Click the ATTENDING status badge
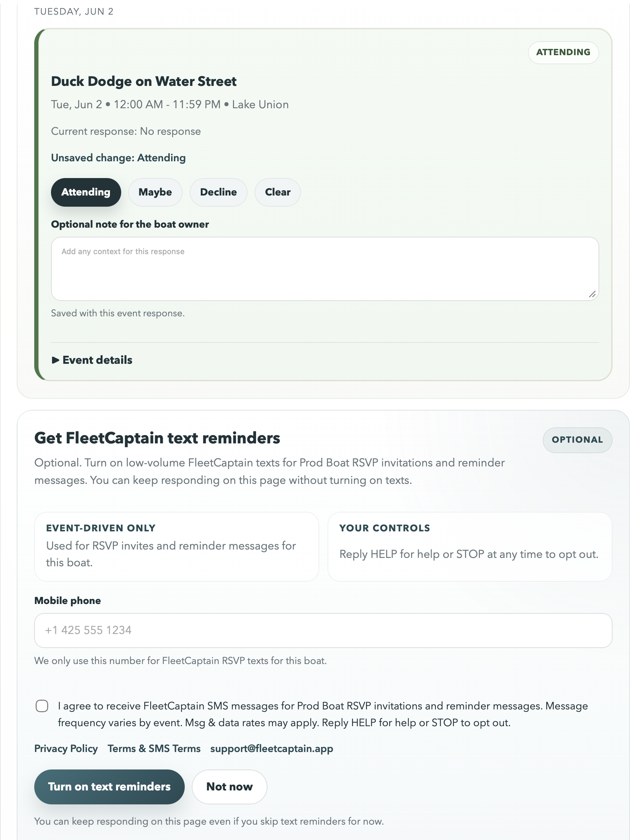The image size is (630, 840). click(x=563, y=52)
